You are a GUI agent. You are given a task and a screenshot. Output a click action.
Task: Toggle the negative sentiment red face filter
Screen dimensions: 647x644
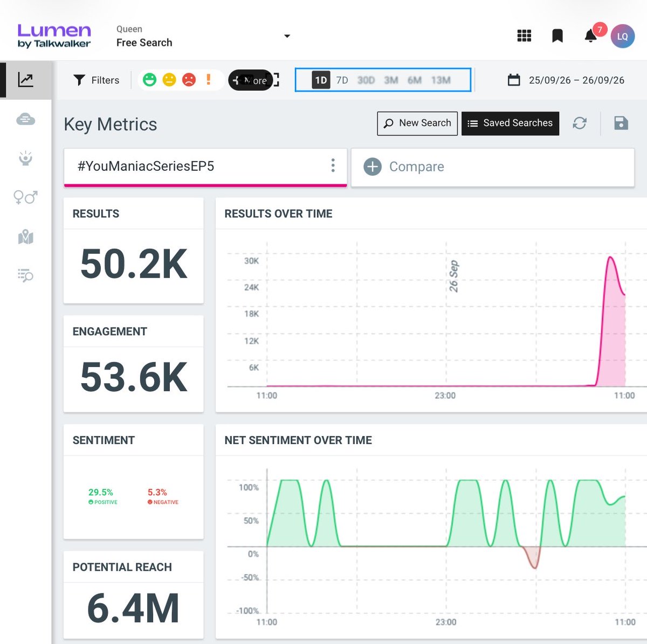point(189,80)
